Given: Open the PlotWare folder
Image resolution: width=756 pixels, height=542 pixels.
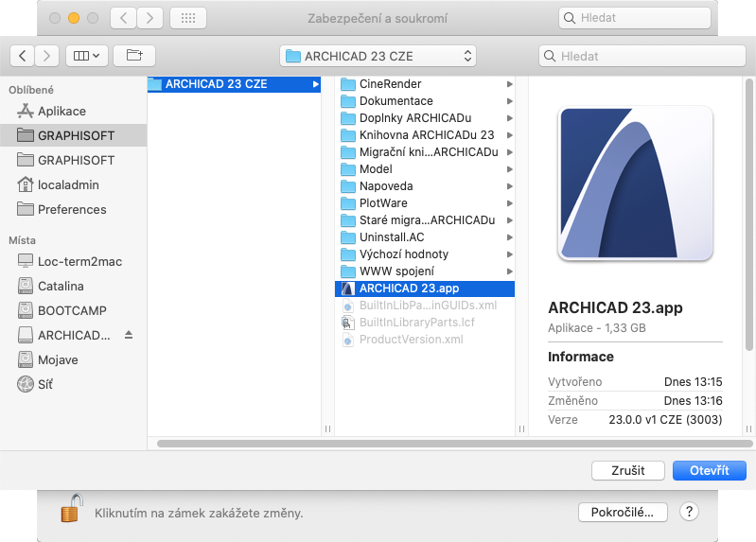Looking at the screenshot, I should 425,203.
